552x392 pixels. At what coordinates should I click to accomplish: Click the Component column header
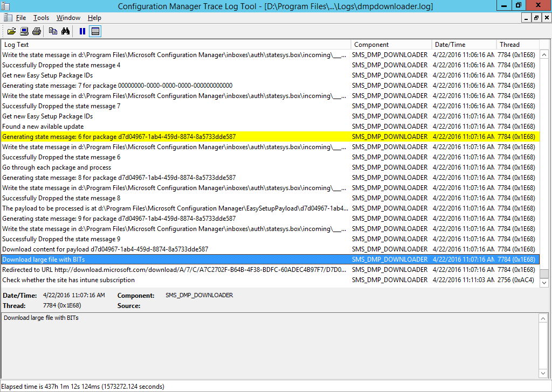coord(391,45)
